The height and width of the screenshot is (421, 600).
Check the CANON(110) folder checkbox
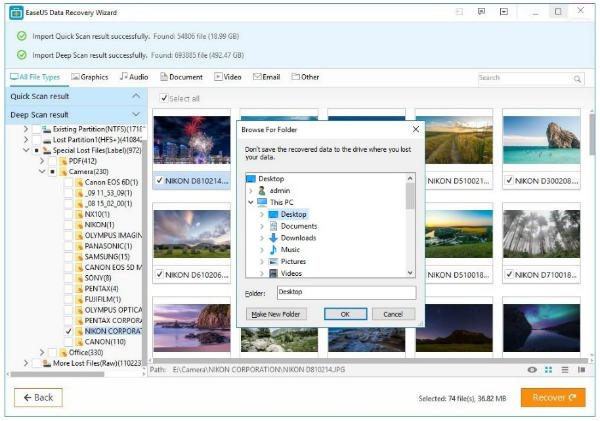point(68,342)
